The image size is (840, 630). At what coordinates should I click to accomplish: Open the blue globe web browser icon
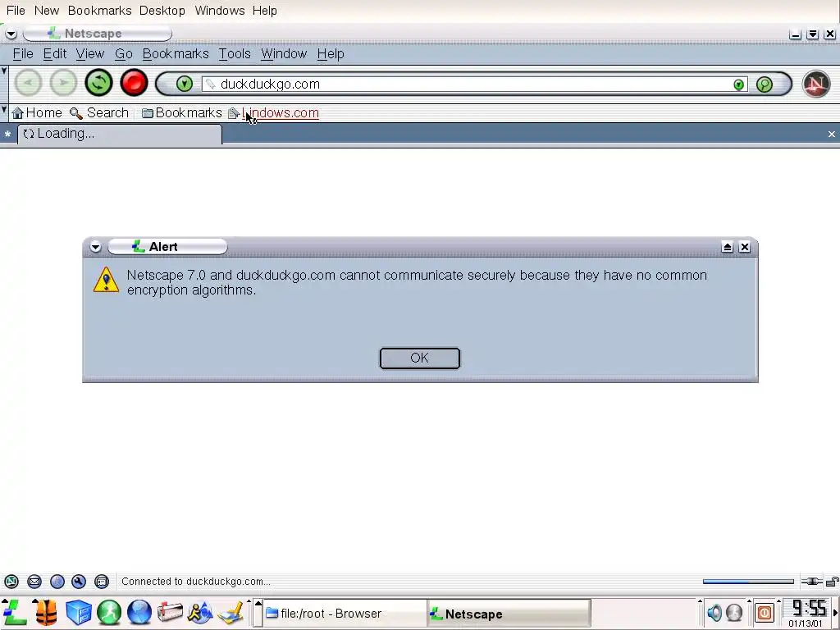139,612
